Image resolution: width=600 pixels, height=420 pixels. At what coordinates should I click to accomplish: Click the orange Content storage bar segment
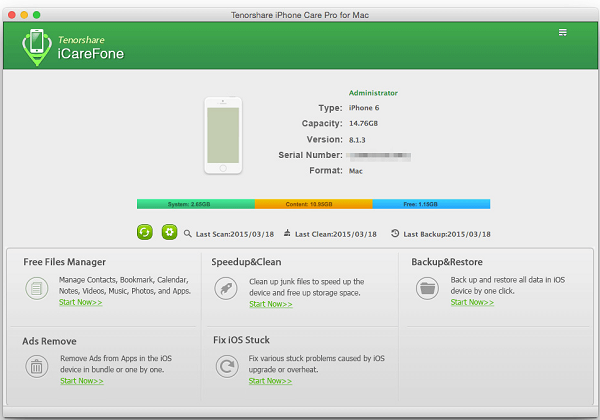(314, 204)
